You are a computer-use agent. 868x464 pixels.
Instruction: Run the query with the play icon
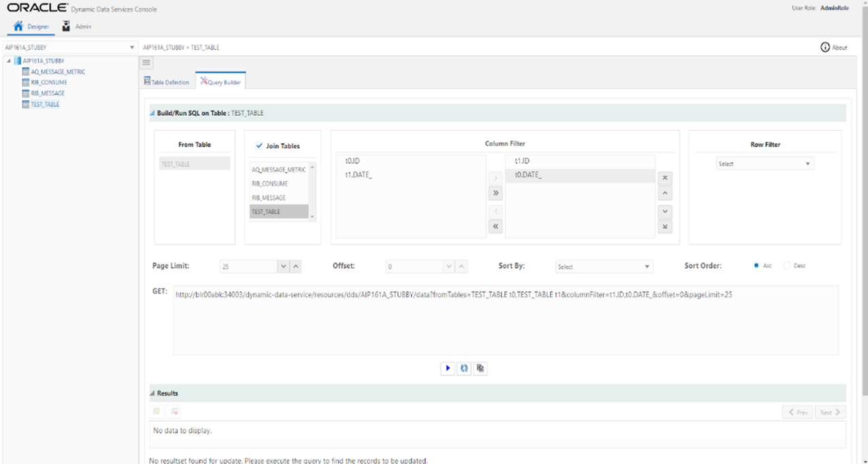click(x=448, y=368)
